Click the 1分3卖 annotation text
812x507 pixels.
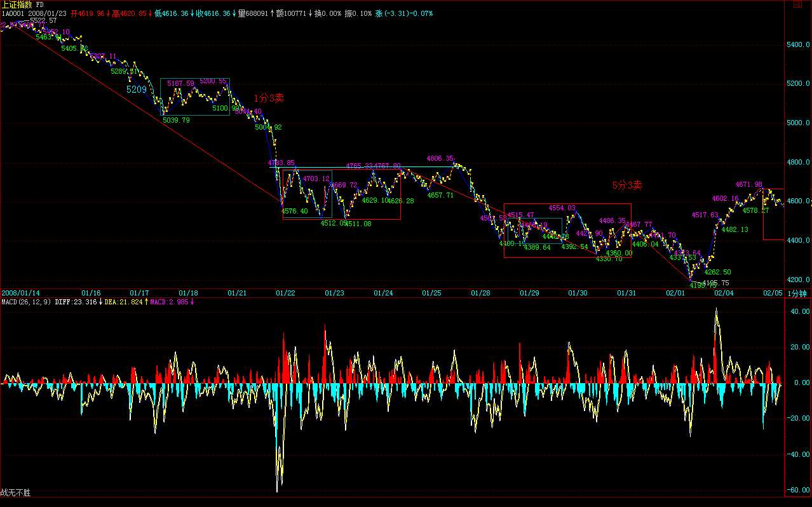coord(269,98)
